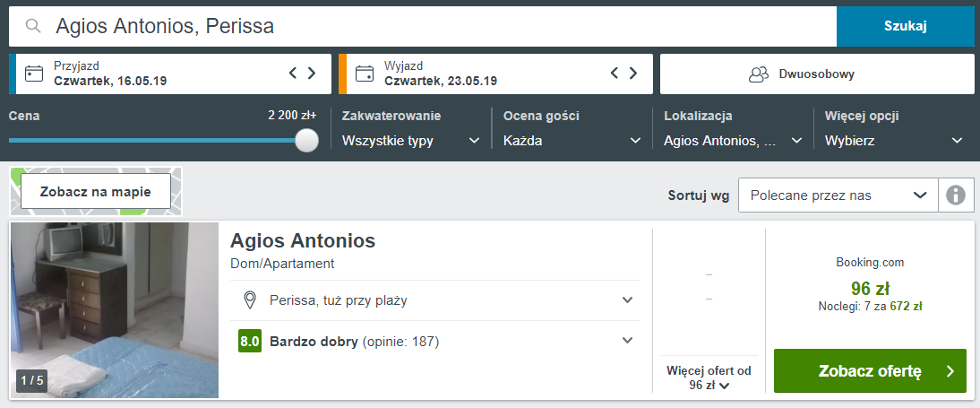The height and width of the screenshot is (408, 980).
Task: Click the sort info icon
Action: pyautogui.click(x=956, y=195)
